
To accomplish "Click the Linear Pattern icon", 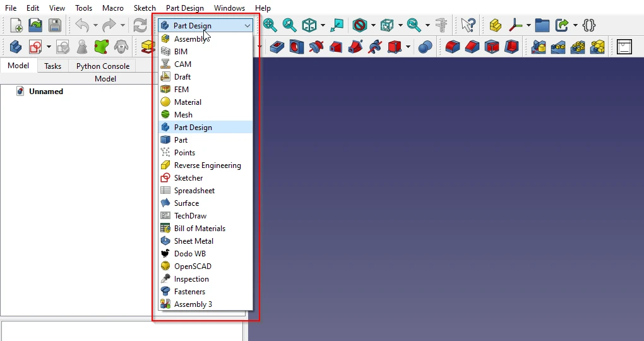I will (x=558, y=47).
